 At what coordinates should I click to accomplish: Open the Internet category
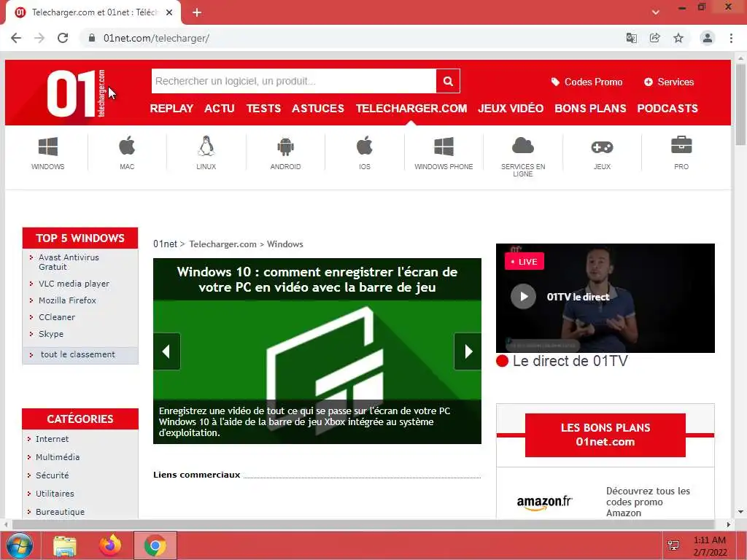pos(52,438)
